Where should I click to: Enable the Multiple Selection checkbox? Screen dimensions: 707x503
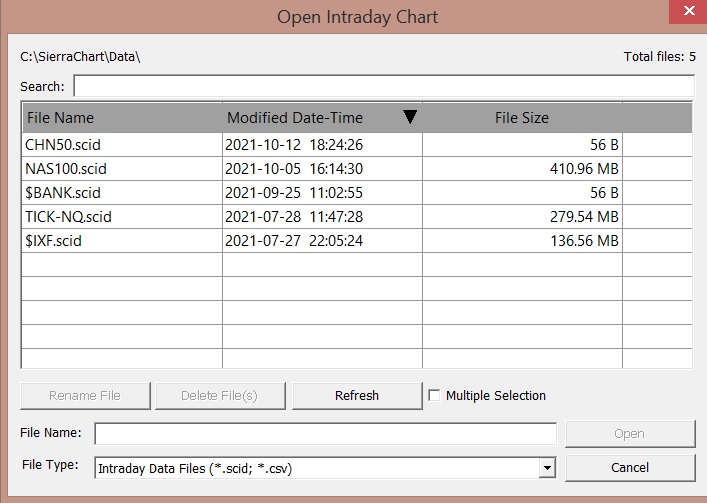pos(434,395)
